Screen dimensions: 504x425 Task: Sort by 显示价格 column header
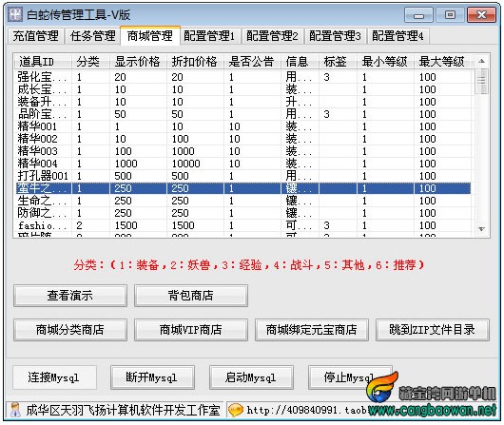pos(138,62)
